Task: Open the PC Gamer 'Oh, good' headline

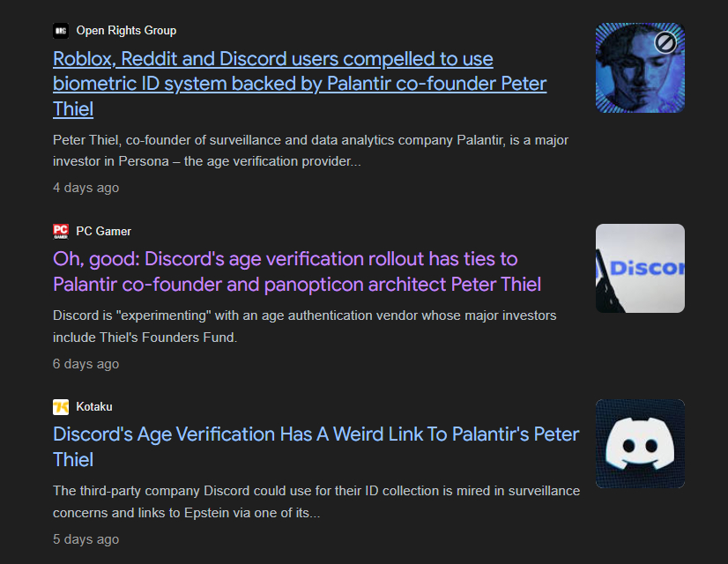Action: pos(297,271)
